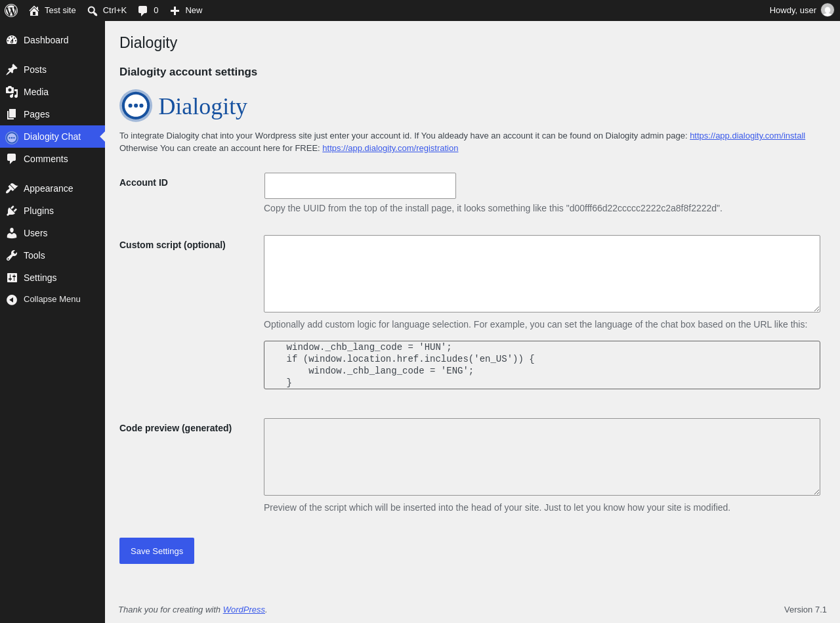Image resolution: width=840 pixels, height=623 pixels.
Task: Click the Media icon in sidebar
Action: (12, 92)
